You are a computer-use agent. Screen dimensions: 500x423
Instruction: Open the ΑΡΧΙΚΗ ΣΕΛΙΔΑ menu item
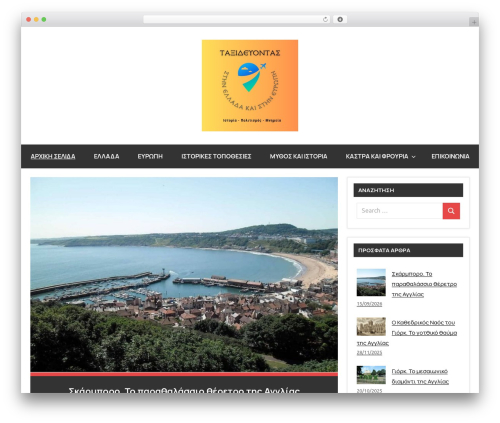point(53,156)
